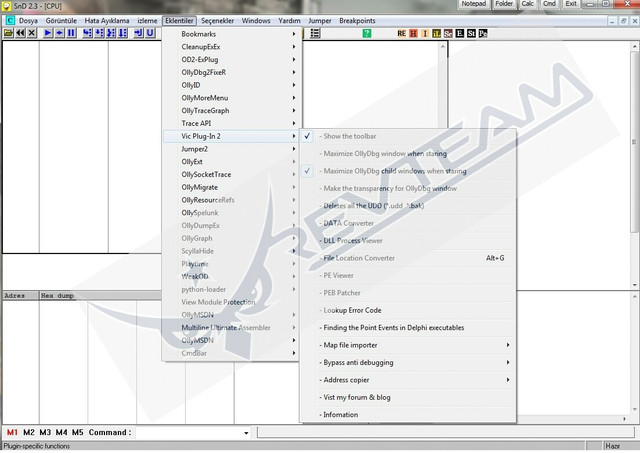Enable Make the transparency for OllyDbg window
The image size is (640, 453).
click(408, 189)
